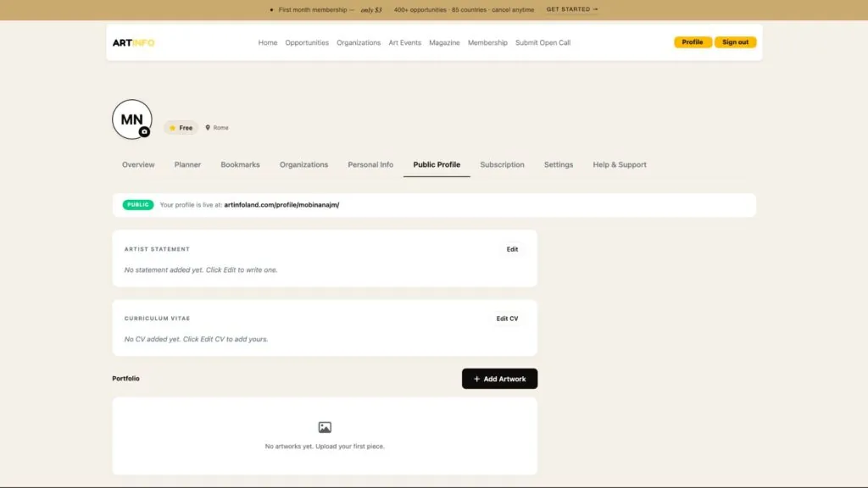Click the image placeholder icon in the portfolio

[x=325, y=427]
